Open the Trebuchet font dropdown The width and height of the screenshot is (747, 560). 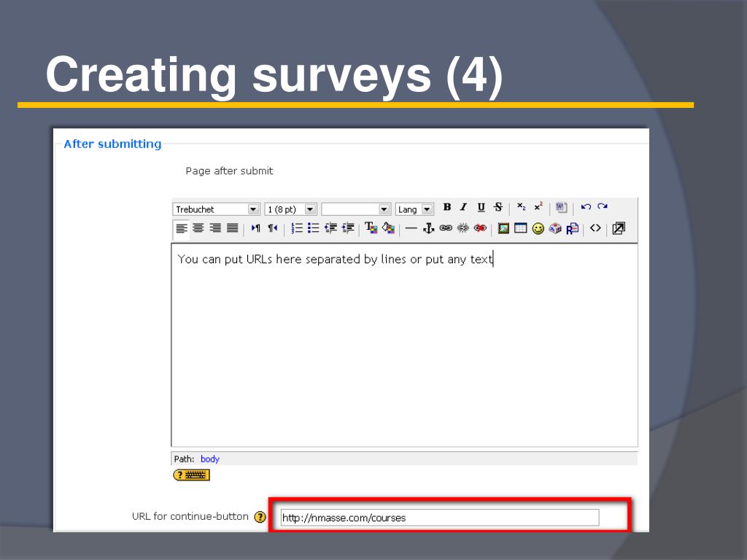pyautogui.click(x=216, y=209)
